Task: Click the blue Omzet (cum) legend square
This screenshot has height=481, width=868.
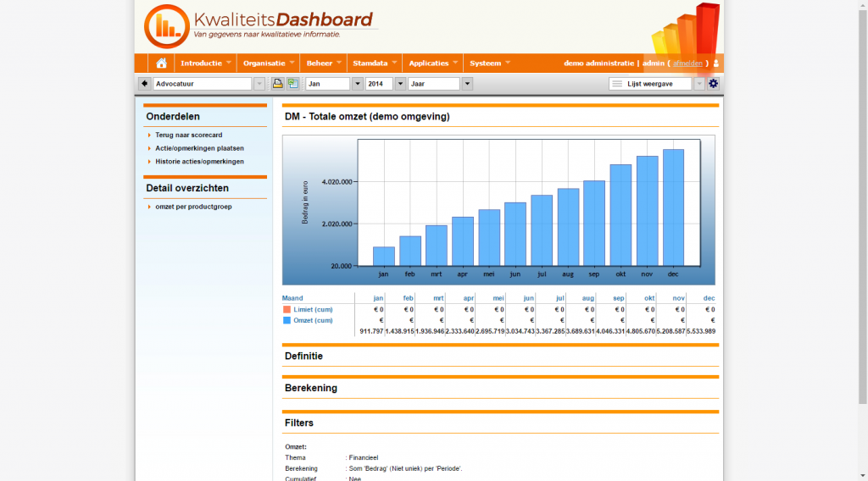Action: pyautogui.click(x=287, y=321)
